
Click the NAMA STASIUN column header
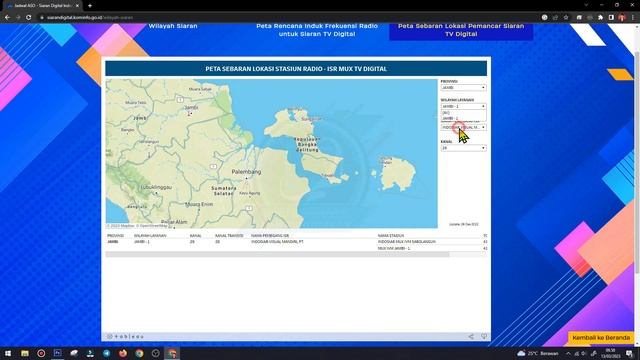391,236
